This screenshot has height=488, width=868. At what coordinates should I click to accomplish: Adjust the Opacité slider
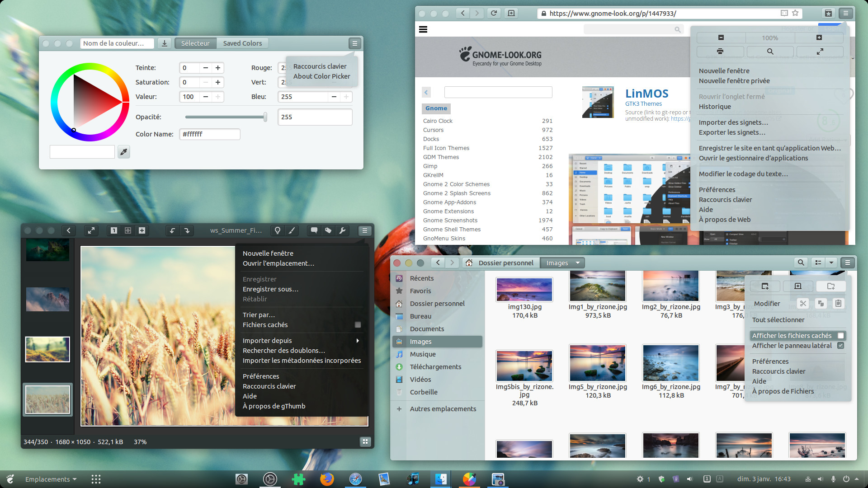(226, 117)
